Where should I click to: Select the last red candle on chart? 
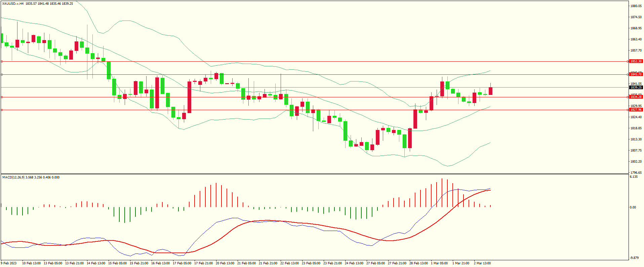coord(491,91)
